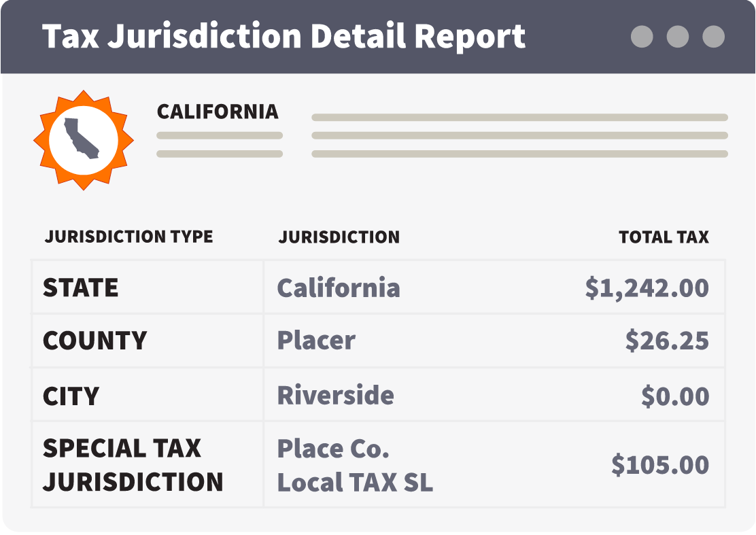Select the COUNTY row label
The image size is (756, 535).
(x=95, y=341)
